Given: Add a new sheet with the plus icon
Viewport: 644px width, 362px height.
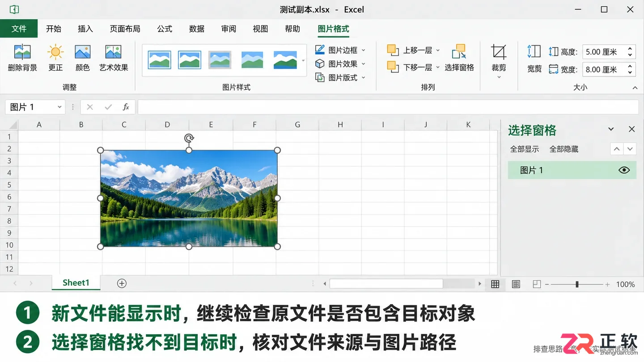Looking at the screenshot, I should coord(122,283).
